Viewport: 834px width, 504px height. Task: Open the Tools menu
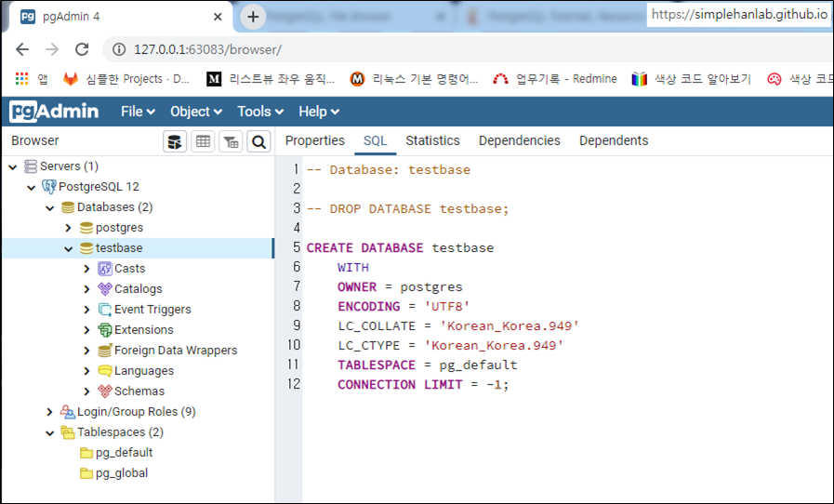coord(260,112)
